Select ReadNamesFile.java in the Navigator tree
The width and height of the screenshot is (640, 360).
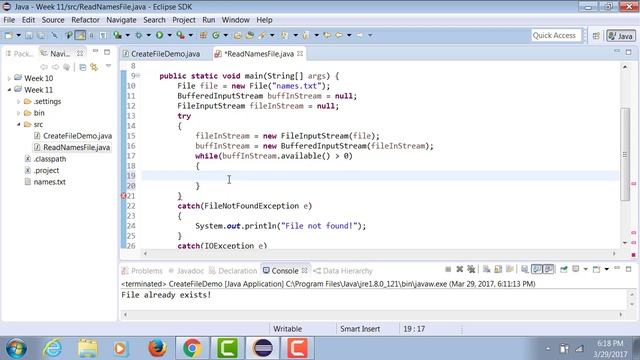click(x=72, y=147)
